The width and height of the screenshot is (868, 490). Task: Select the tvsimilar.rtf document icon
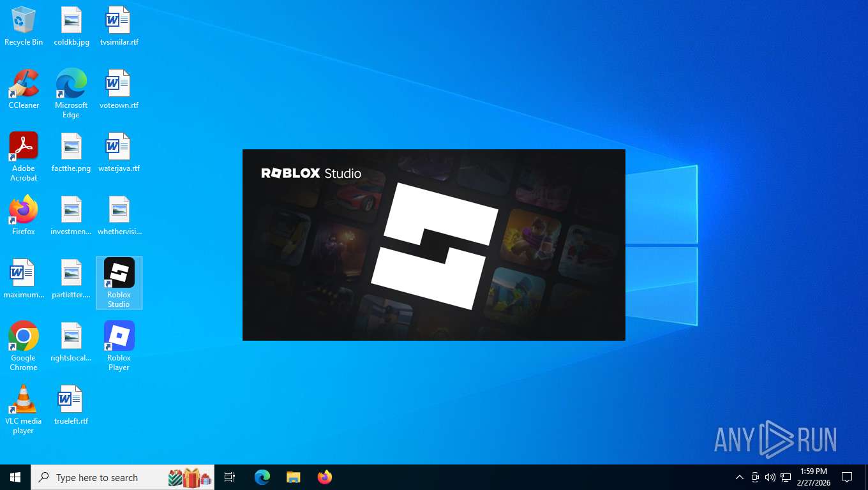click(119, 26)
